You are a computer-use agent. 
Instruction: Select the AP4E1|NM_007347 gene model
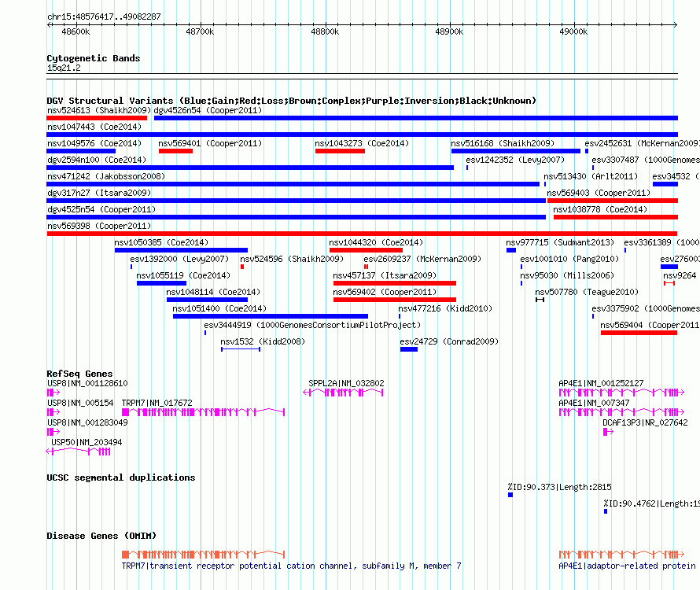(x=621, y=412)
